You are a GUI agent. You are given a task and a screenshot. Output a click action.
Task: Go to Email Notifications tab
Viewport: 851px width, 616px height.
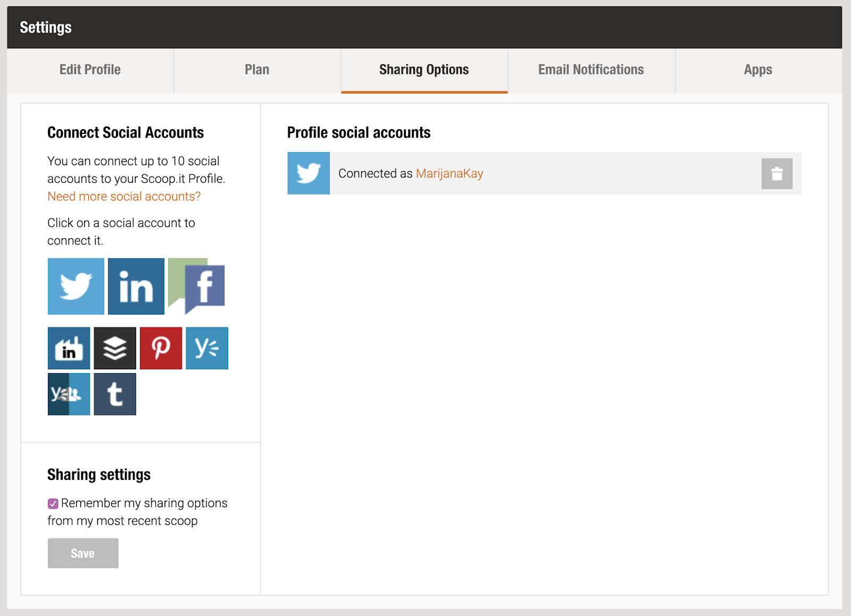coord(591,70)
